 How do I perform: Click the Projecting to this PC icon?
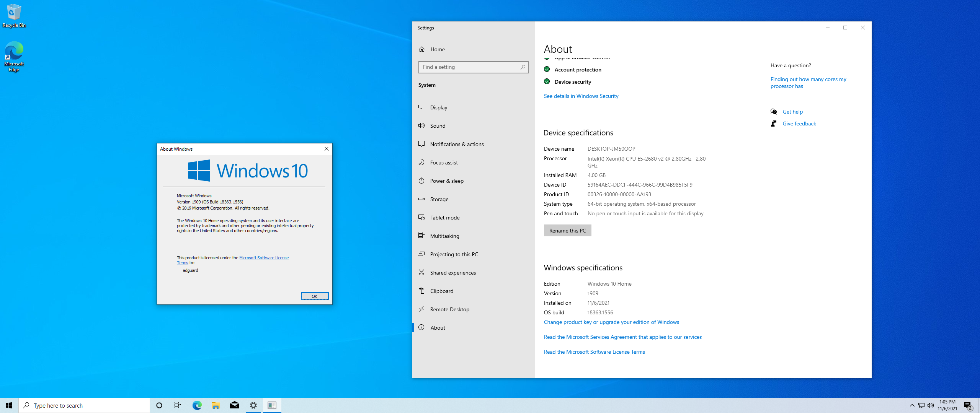tap(421, 254)
